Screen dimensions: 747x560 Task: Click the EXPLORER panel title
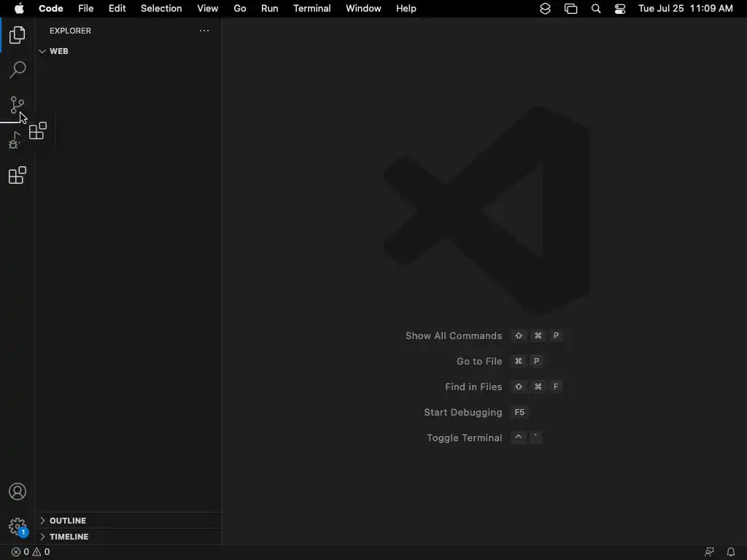pos(71,31)
